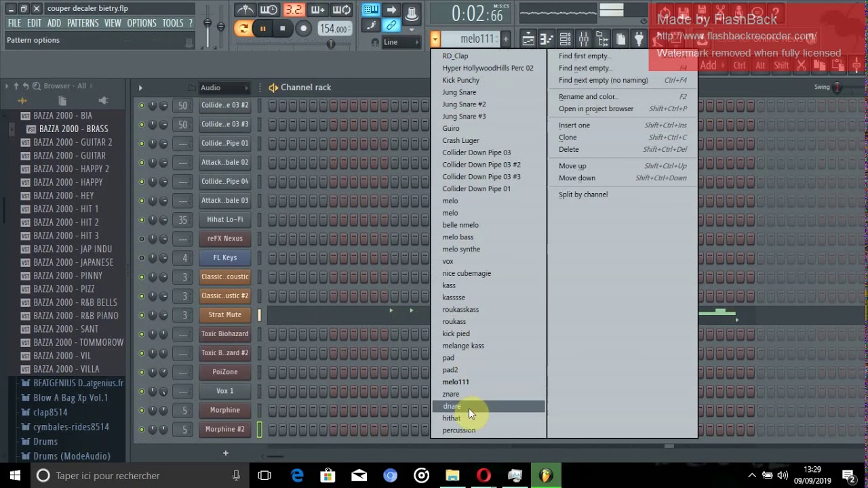Add a channel with bottom plus button
Viewport: 868px width, 488px height.
tap(226, 453)
